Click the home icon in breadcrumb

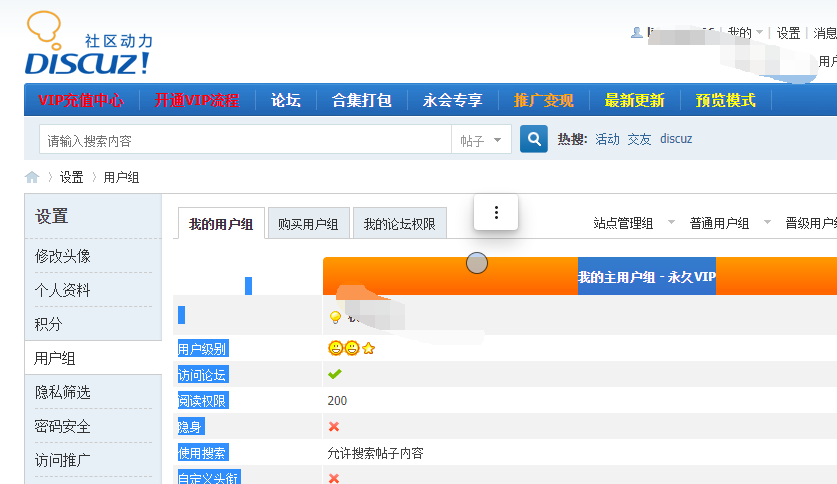[32, 177]
